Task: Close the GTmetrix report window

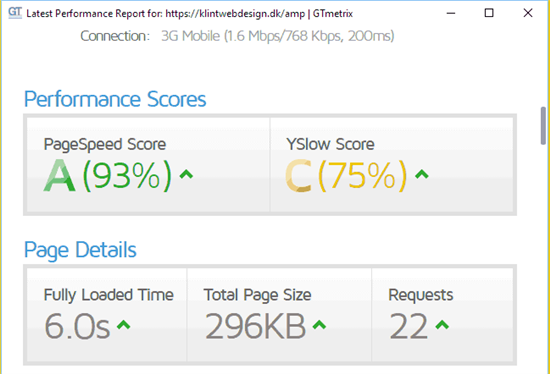Action: coord(528,13)
